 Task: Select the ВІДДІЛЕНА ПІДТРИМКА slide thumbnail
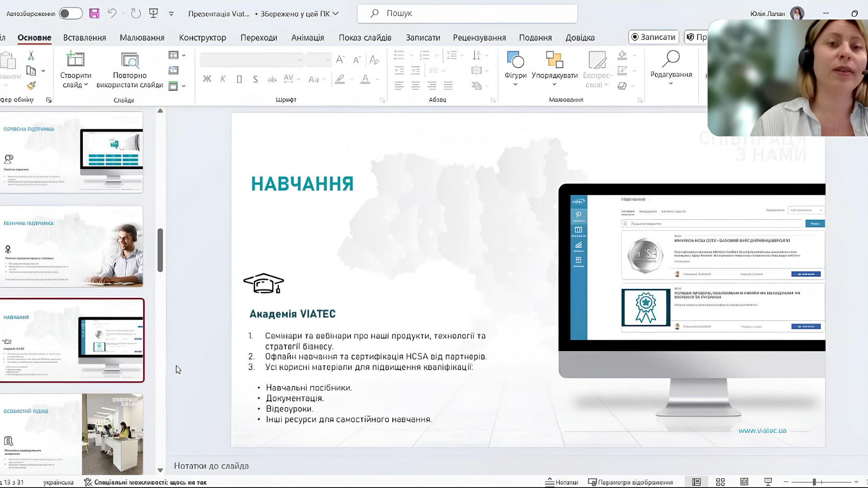pos(72,152)
